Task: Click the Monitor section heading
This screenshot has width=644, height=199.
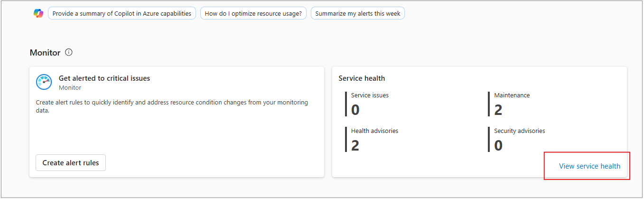Action: pyautogui.click(x=45, y=53)
